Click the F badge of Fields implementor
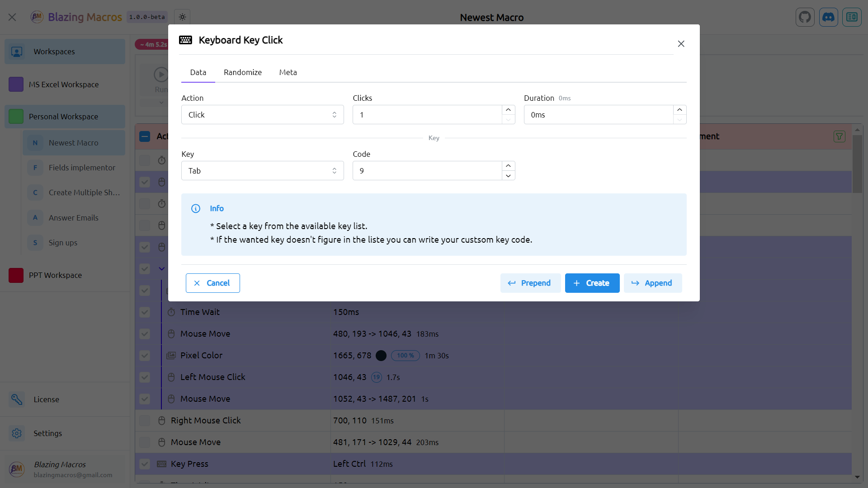This screenshot has height=488, width=868. point(35,168)
